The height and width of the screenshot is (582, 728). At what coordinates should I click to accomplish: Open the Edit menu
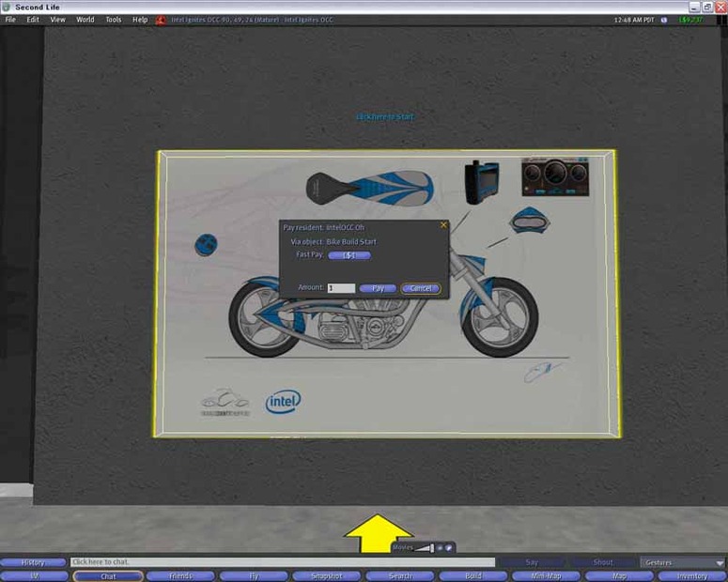[x=33, y=20]
